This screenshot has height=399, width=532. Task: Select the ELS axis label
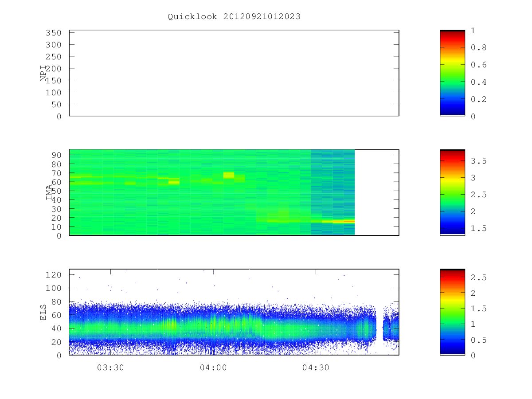coord(43,312)
